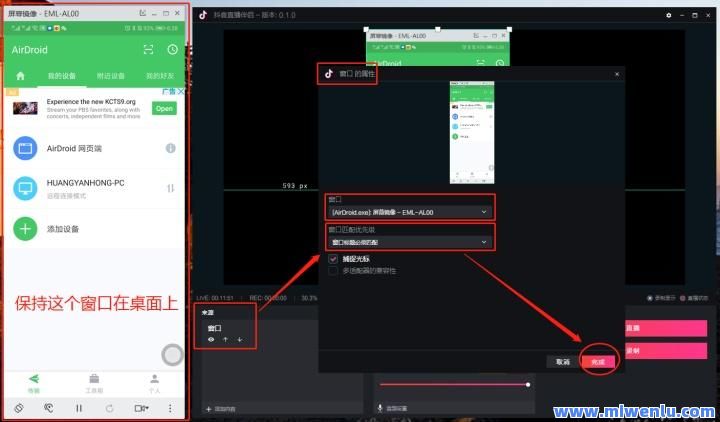This screenshot has width=720, height=422.
Task: Pause the screen mirroring
Action: [x=79, y=408]
